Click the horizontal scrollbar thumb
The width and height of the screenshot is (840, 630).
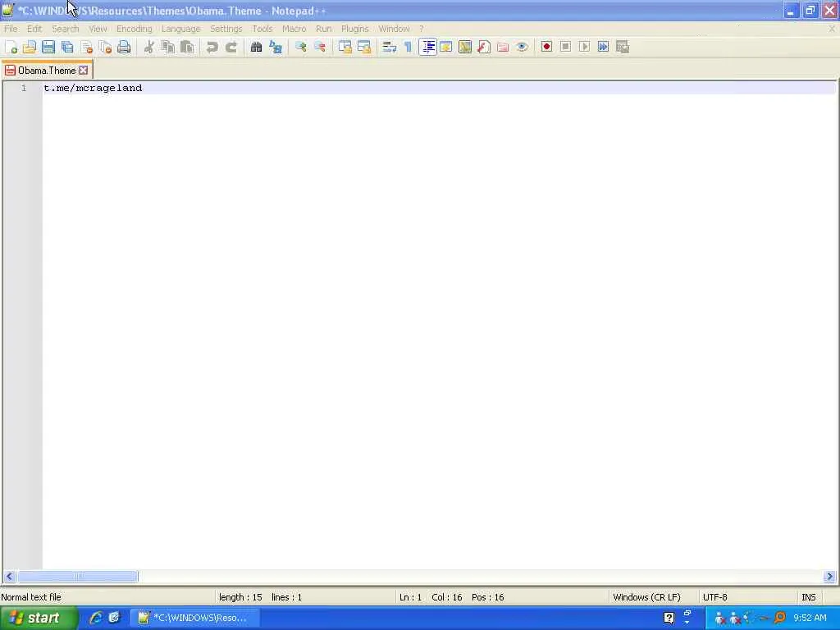point(78,577)
